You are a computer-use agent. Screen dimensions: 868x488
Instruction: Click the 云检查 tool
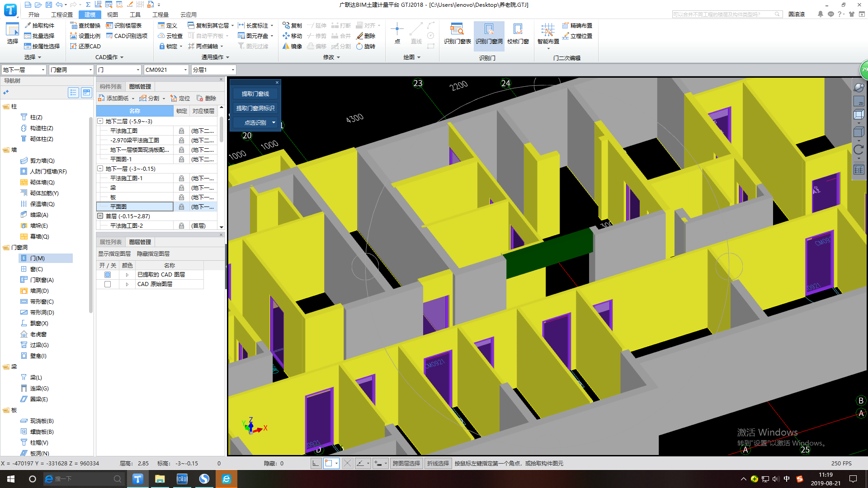(170, 36)
